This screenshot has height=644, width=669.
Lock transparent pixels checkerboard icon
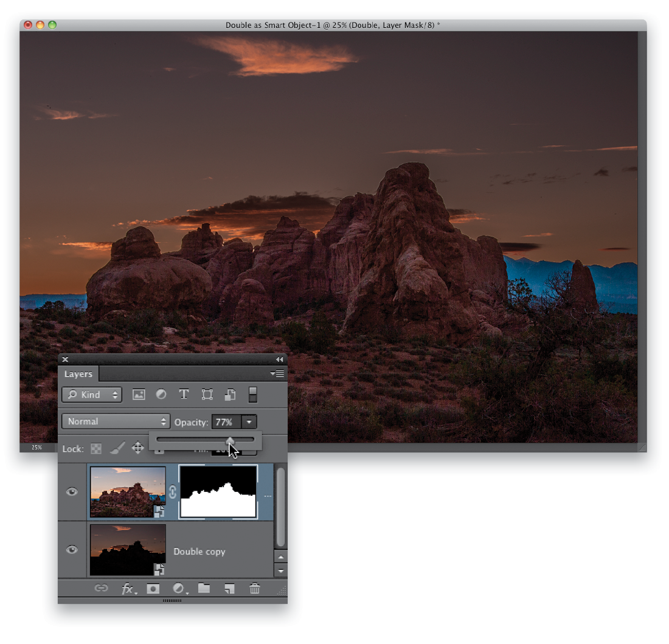[97, 449]
